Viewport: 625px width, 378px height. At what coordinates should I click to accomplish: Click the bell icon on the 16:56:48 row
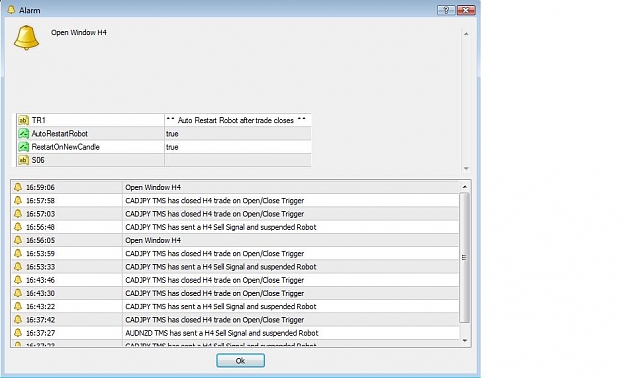click(18, 227)
